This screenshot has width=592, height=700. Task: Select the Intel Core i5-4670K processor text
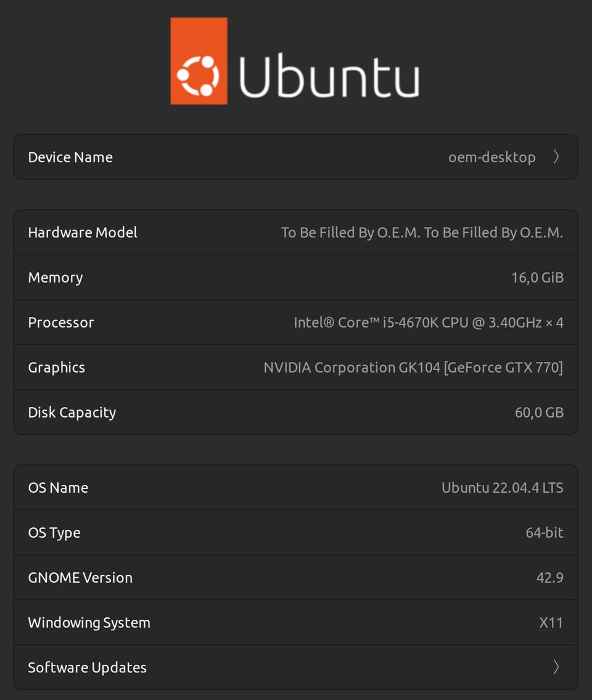(x=428, y=323)
